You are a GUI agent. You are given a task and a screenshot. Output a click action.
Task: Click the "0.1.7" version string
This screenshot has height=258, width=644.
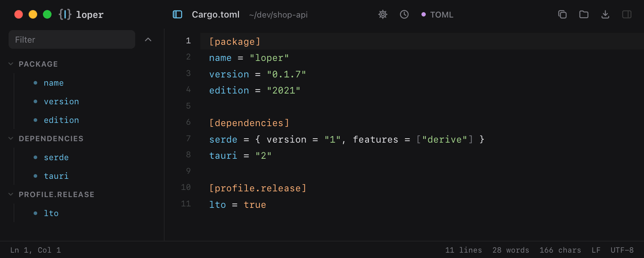(287, 74)
